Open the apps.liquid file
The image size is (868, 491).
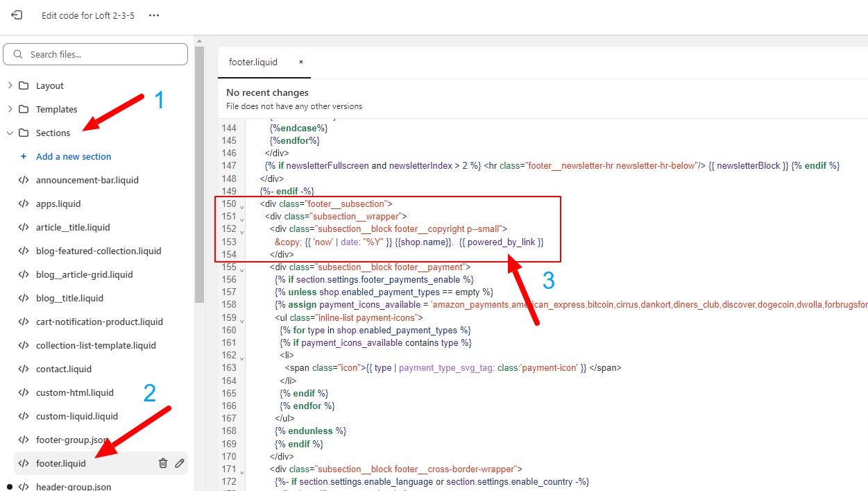click(x=58, y=203)
